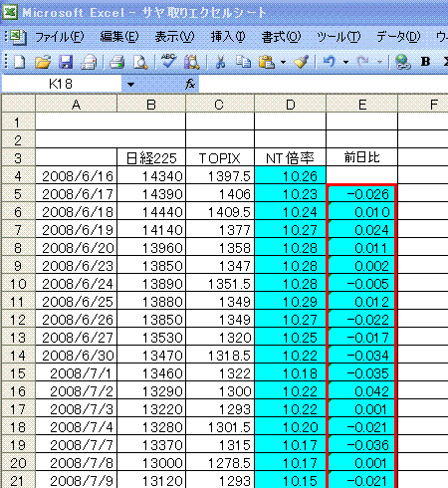Open the ファイル(F) menu
The height and width of the screenshot is (488, 448).
pos(60,37)
